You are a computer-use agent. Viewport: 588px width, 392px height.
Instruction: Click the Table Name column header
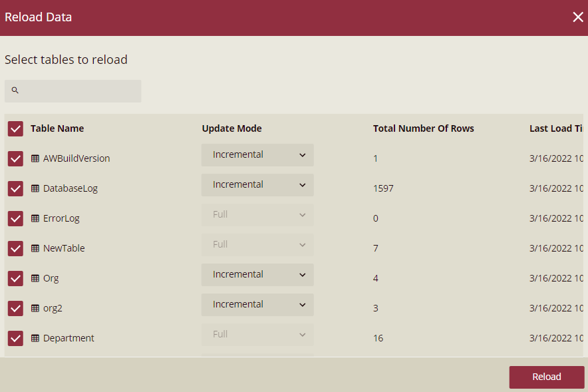point(57,128)
